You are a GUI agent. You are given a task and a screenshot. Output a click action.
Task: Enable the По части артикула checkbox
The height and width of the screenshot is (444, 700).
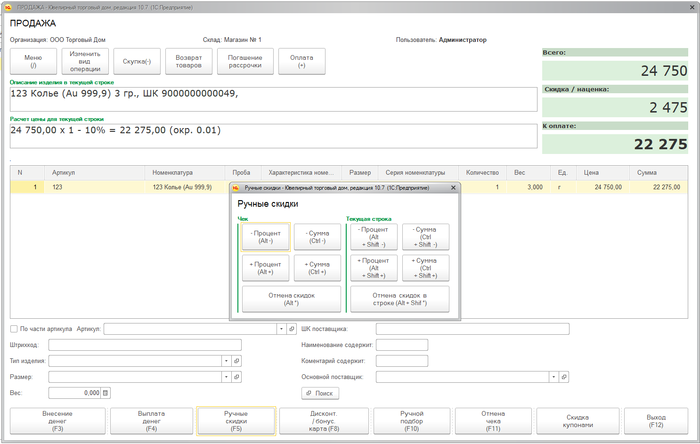click(x=13, y=328)
